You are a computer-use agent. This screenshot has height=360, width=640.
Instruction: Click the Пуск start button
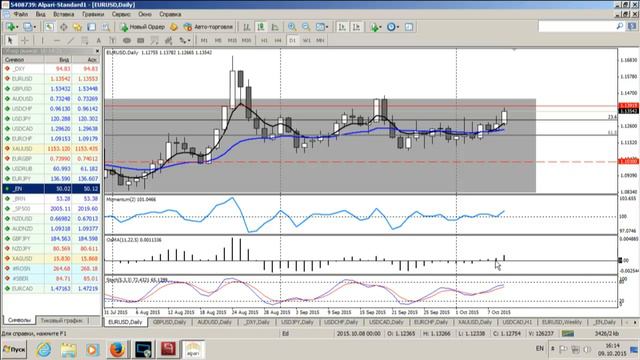coord(14,349)
